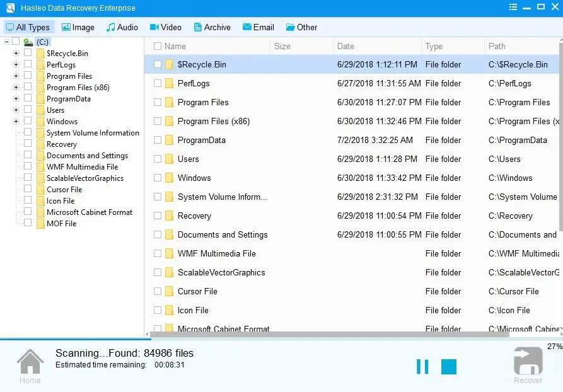The height and width of the screenshot is (392, 563).
Task: Check the $Recycle.Bin row checkbox in list
Action: click(x=157, y=64)
